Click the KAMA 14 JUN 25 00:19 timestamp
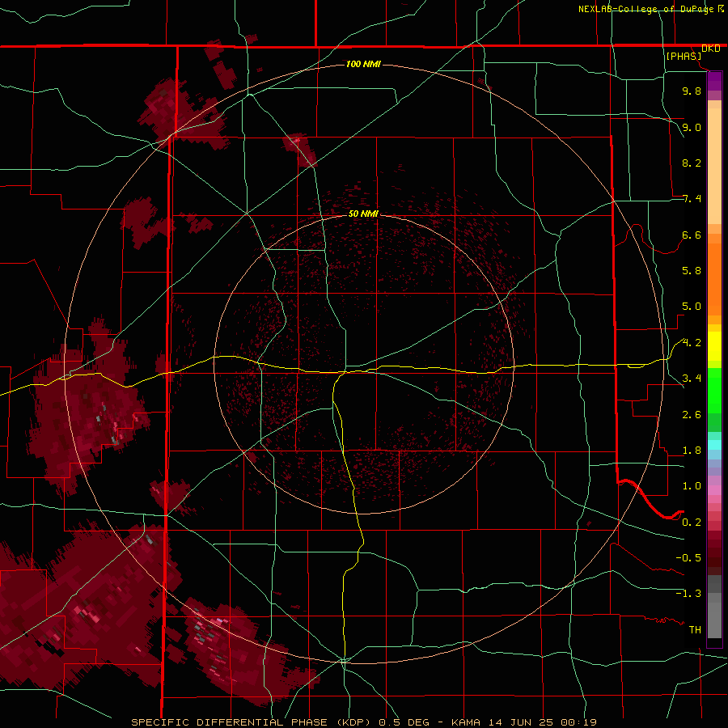Screen dimensions: 728x728 pyautogui.click(x=523, y=722)
